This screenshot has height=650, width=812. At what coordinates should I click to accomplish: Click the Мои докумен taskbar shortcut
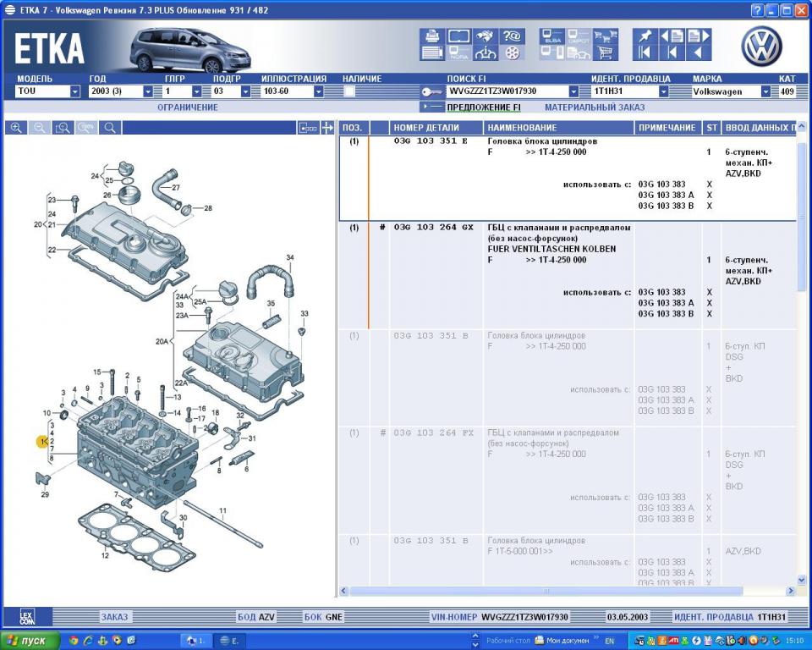[562, 641]
